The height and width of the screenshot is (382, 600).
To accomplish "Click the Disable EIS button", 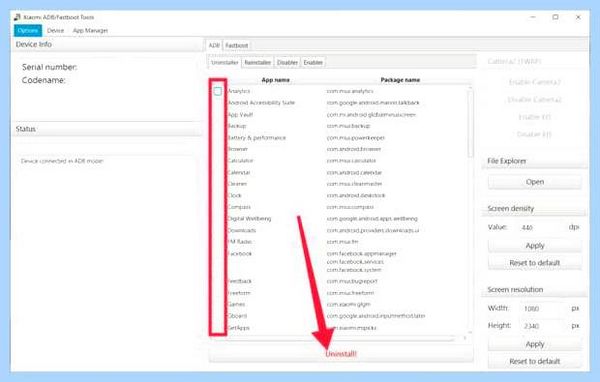I will 535,134.
